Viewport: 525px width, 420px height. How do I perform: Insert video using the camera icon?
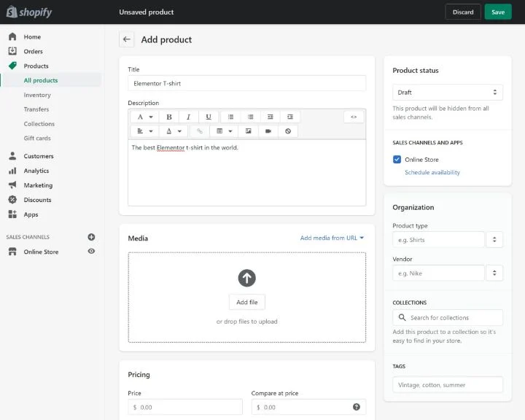pyautogui.click(x=268, y=131)
